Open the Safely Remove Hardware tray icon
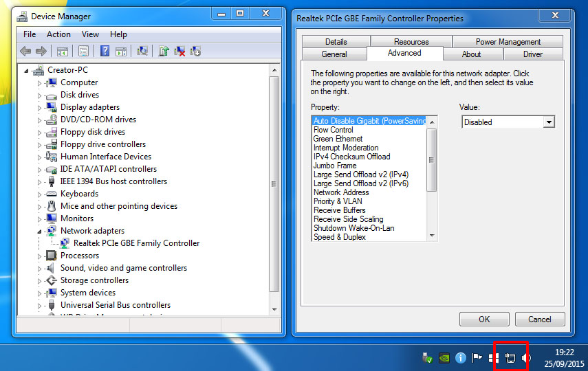 tap(428, 358)
